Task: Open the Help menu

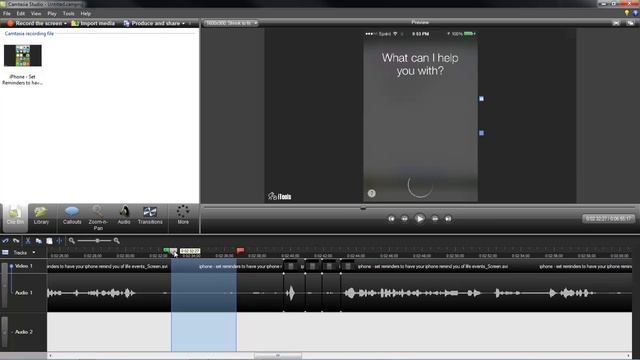Action: [85, 13]
